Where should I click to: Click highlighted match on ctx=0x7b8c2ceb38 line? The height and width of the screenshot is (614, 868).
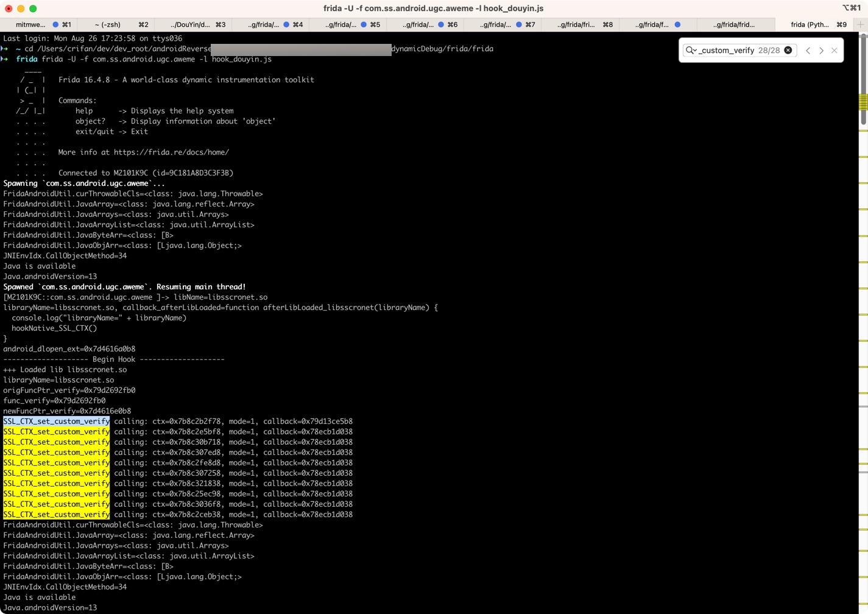pyautogui.click(x=56, y=515)
